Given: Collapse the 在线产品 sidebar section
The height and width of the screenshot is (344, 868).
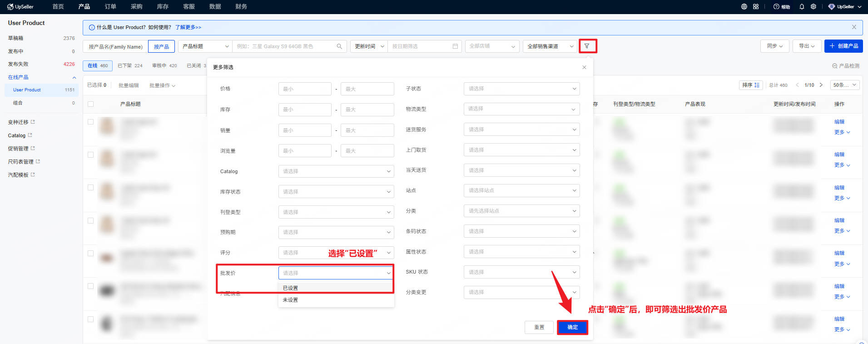Looking at the screenshot, I should coord(74,78).
